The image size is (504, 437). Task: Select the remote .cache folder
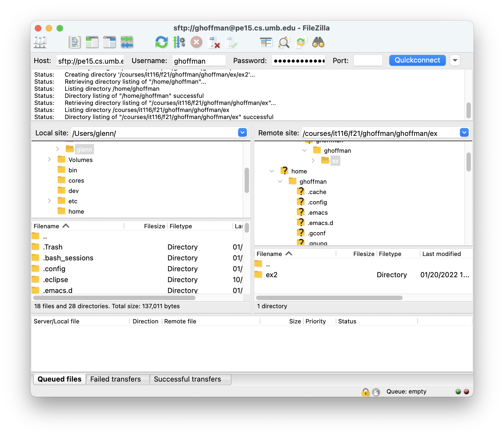317,192
